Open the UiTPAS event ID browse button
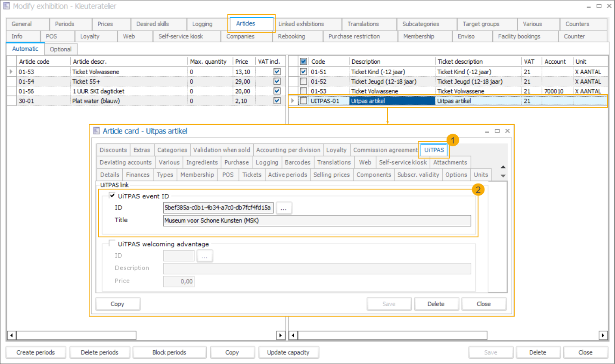This screenshot has height=364, width=615. 283,208
